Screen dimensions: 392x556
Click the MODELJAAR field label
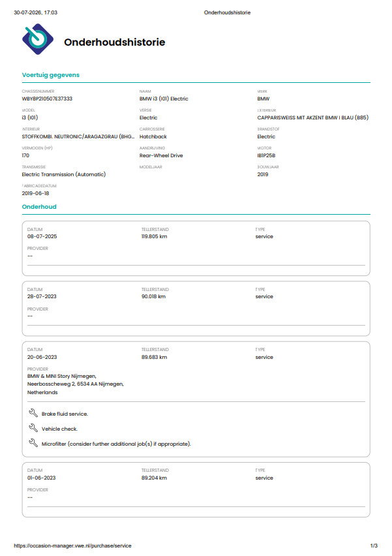151,167
